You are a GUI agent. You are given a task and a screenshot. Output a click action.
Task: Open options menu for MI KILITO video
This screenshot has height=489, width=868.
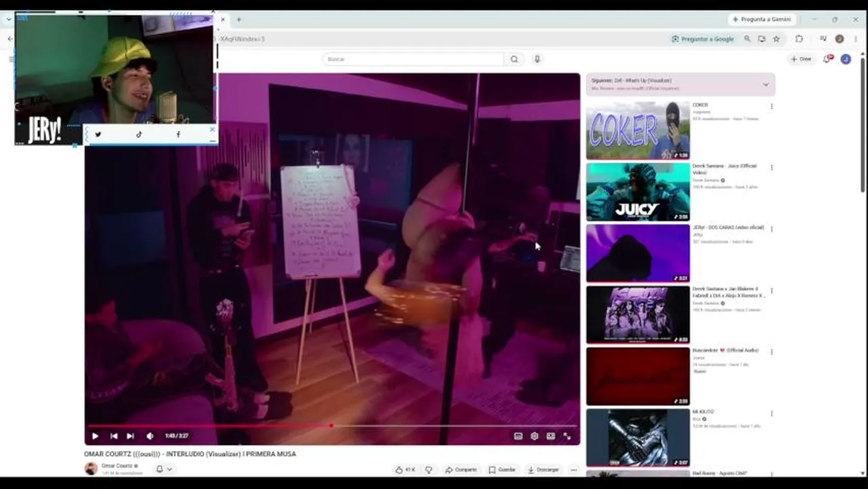tap(772, 414)
